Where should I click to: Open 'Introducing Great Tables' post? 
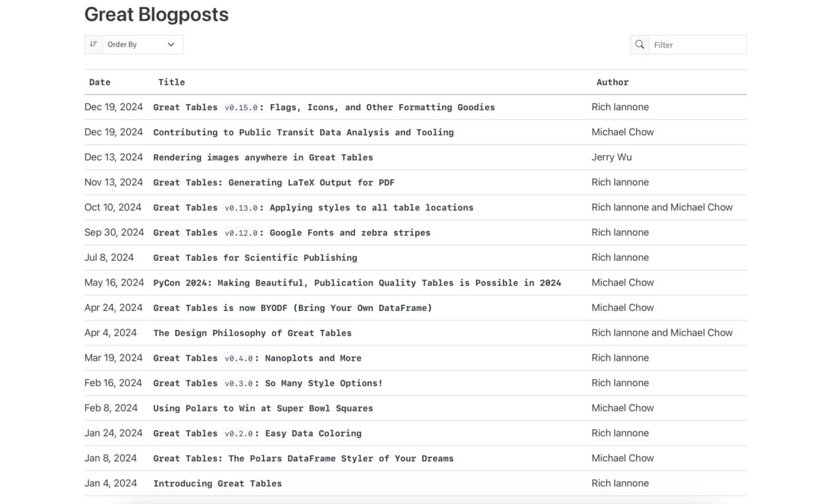coord(218,484)
